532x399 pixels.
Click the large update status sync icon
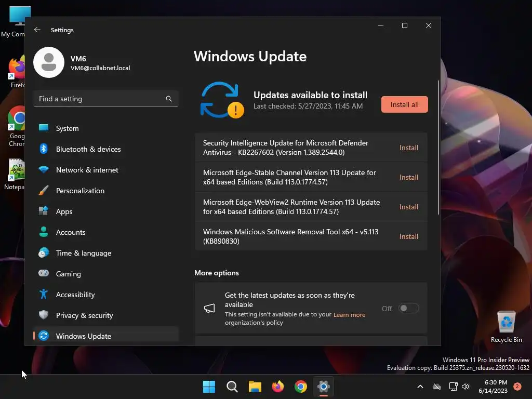pyautogui.click(x=222, y=100)
